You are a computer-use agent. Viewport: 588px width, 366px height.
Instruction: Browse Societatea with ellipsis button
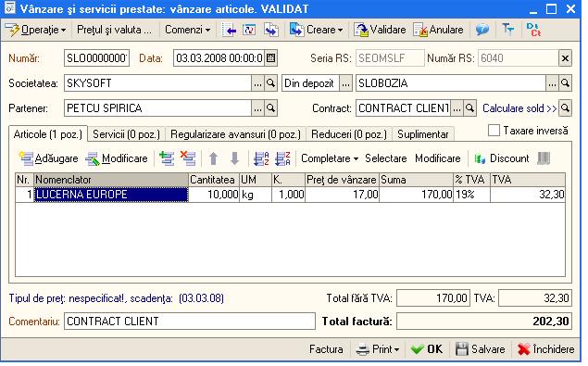pyautogui.click(x=257, y=83)
